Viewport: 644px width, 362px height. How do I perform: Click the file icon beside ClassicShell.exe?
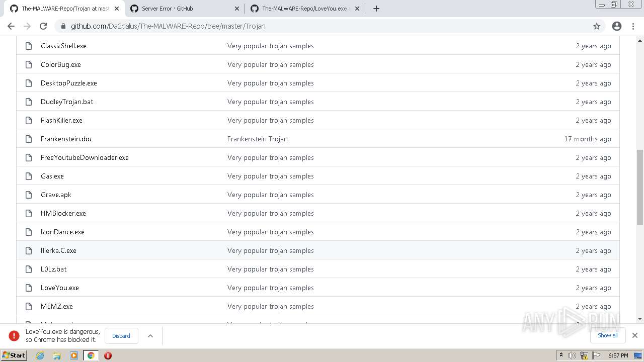(29, 46)
